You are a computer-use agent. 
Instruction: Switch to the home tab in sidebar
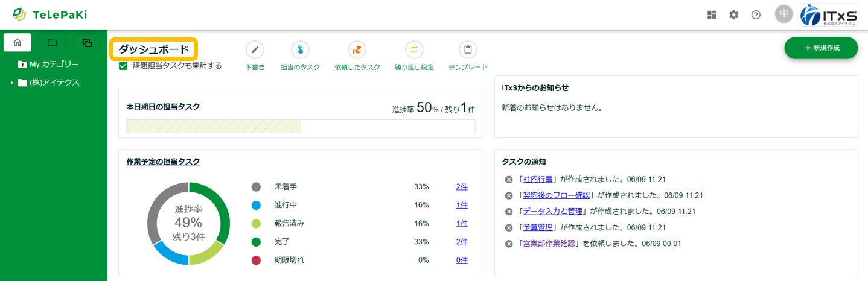(18, 42)
